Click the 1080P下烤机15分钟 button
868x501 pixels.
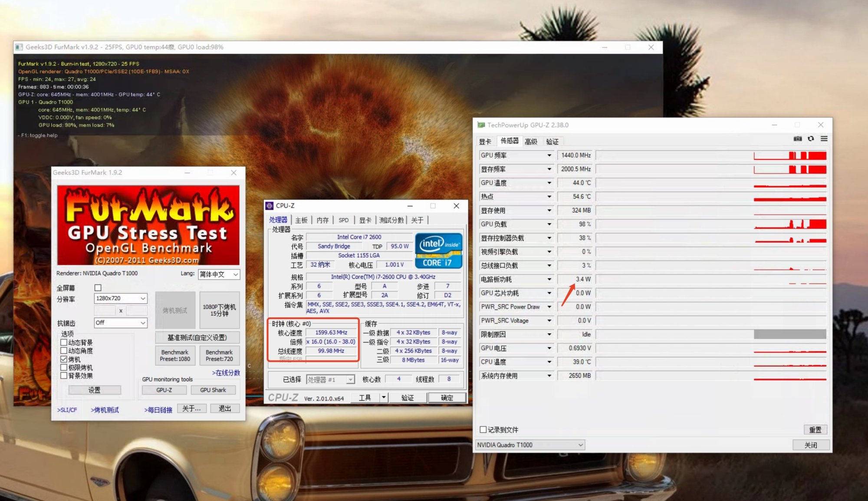(x=220, y=310)
